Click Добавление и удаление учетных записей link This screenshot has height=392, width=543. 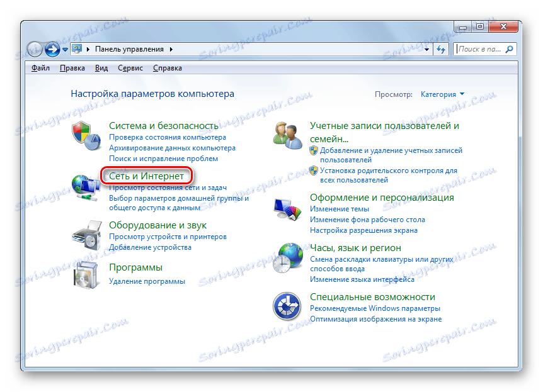(391, 155)
